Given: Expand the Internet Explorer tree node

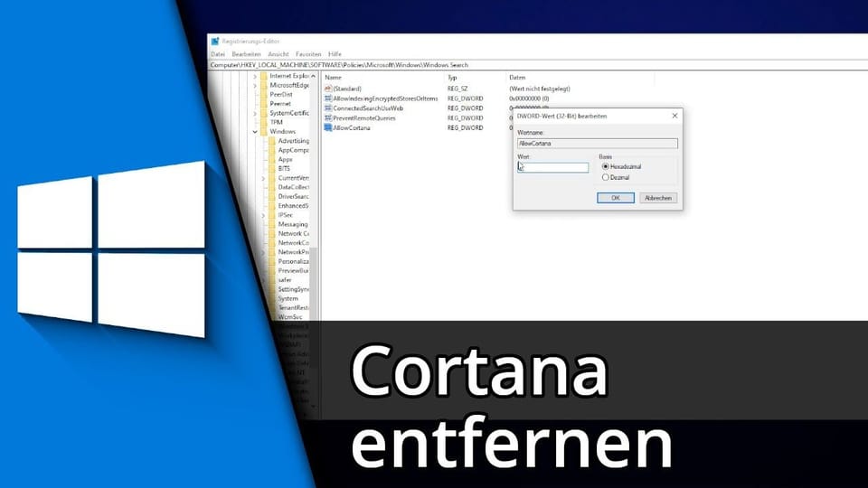Looking at the screenshot, I should (x=255, y=76).
